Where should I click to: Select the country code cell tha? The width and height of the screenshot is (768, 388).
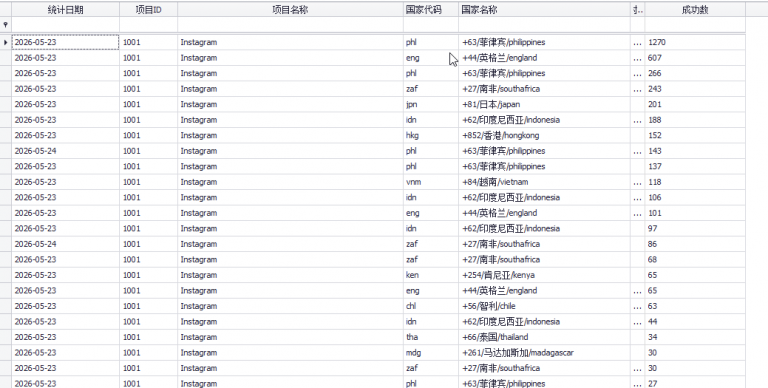coord(431,337)
